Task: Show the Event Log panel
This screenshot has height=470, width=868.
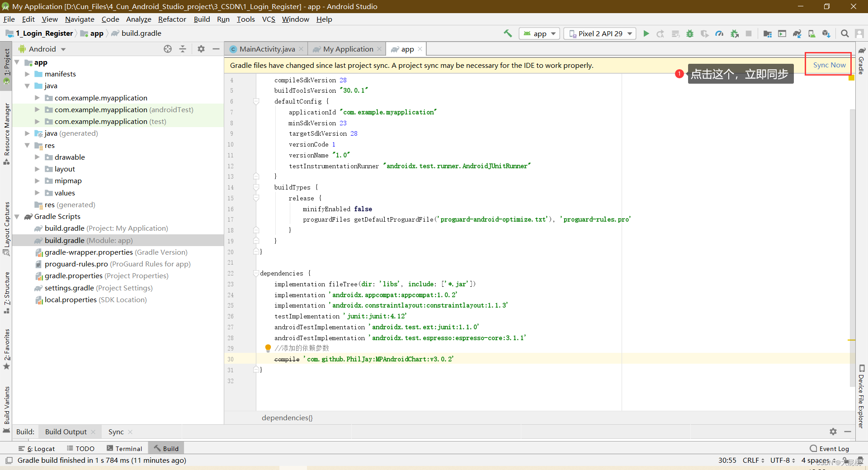Action: (x=833, y=448)
